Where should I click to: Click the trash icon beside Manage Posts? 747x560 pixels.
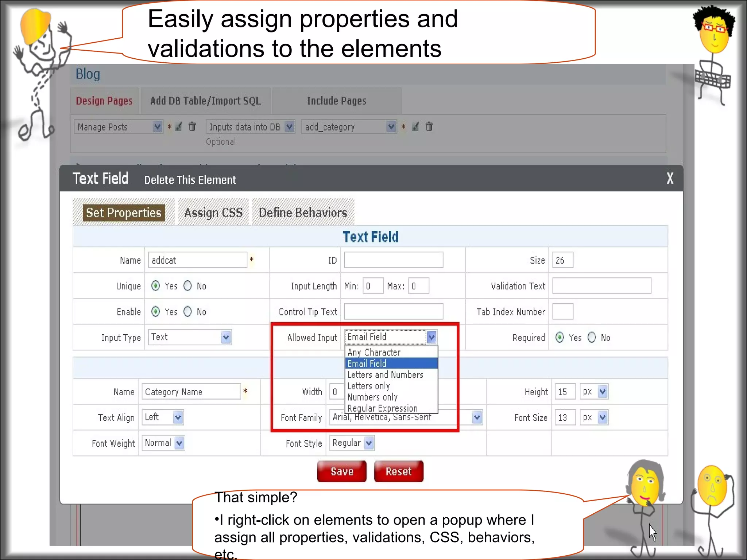(192, 127)
